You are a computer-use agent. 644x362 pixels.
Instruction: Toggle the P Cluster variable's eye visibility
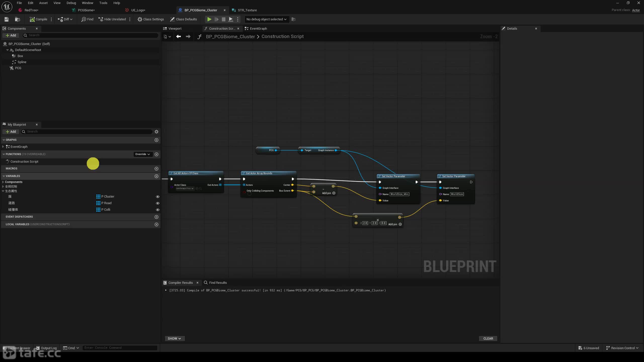click(158, 197)
